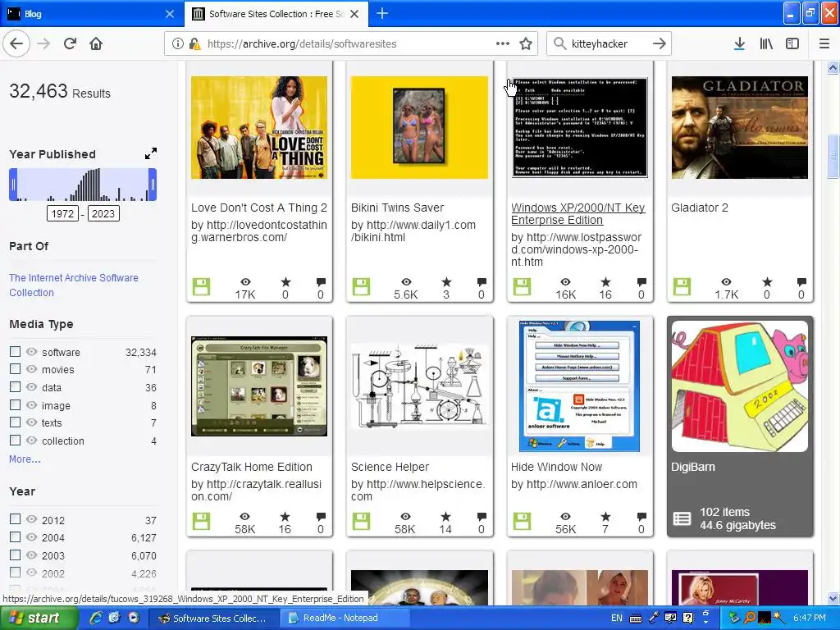The width and height of the screenshot is (840, 630).
Task: Open the browser home page
Action: tap(96, 43)
